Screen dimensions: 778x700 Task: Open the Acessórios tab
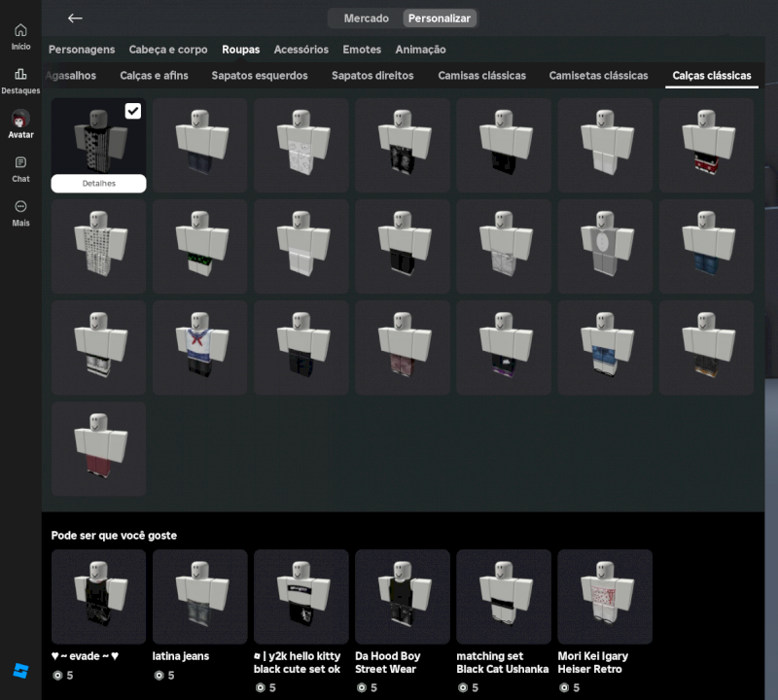point(301,50)
